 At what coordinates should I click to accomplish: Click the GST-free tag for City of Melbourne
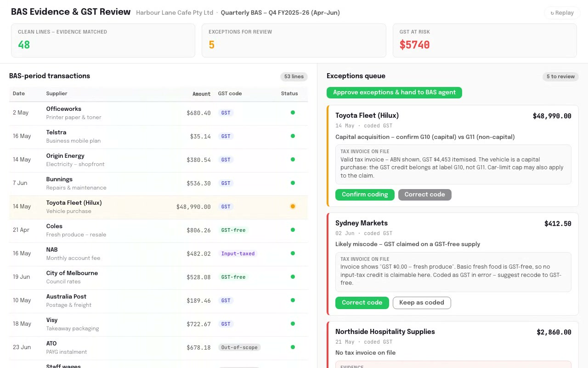(x=233, y=277)
